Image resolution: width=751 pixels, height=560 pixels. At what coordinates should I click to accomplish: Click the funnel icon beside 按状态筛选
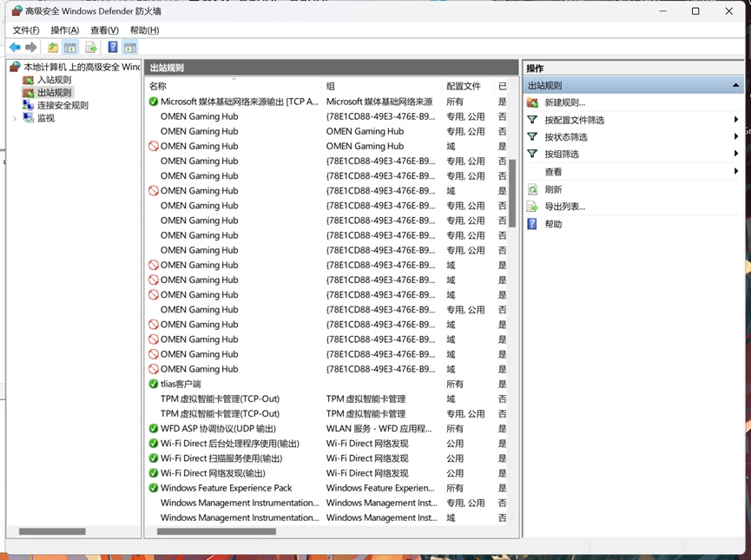coord(532,137)
